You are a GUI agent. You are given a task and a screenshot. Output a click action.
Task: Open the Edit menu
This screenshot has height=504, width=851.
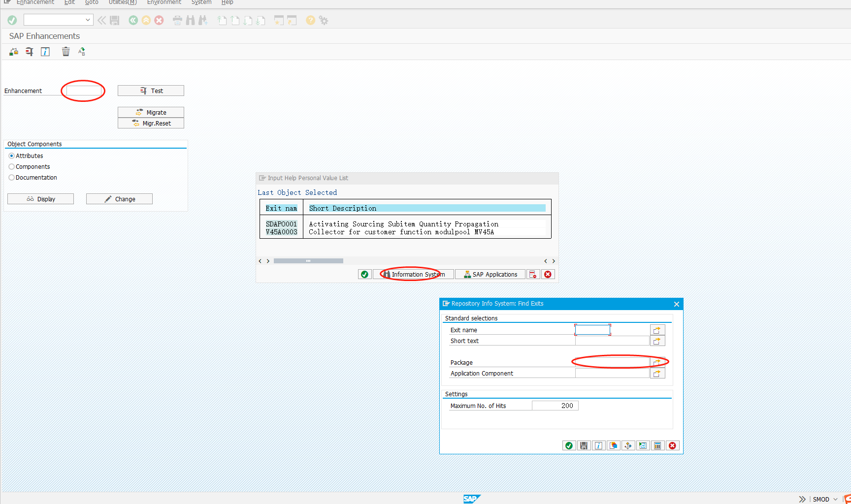69,2
